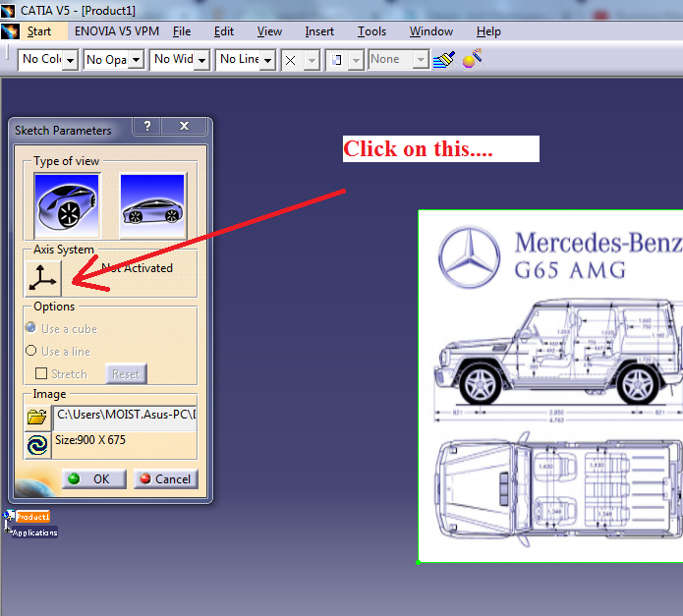Select the perspective car view type
The width and height of the screenshot is (683, 616).
pyautogui.click(x=67, y=205)
